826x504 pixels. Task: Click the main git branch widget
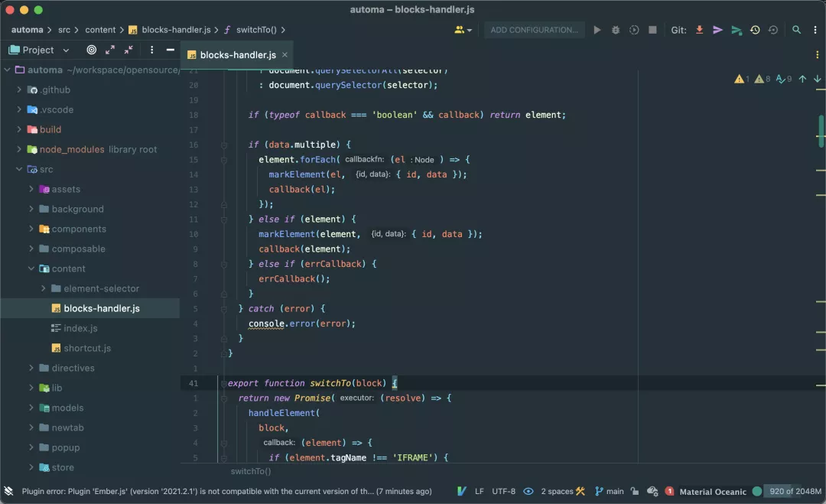(610, 491)
